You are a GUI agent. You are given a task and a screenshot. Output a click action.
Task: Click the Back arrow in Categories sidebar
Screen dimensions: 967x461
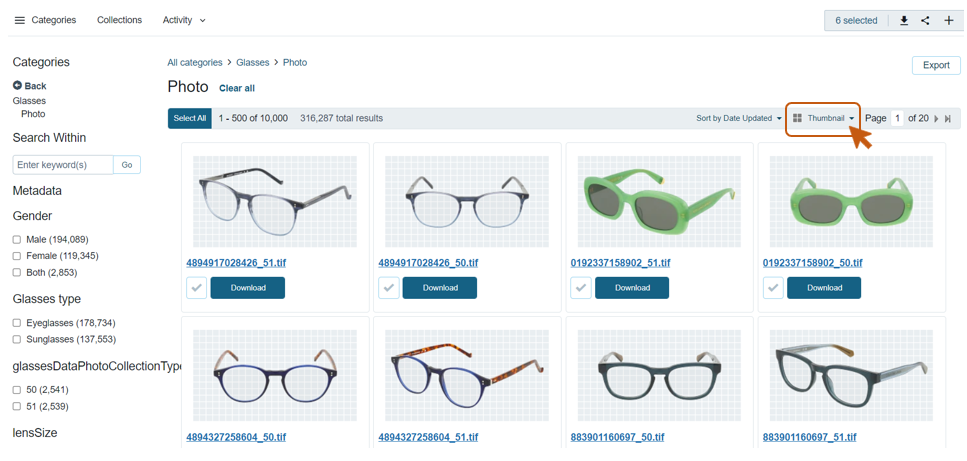pyautogui.click(x=17, y=86)
